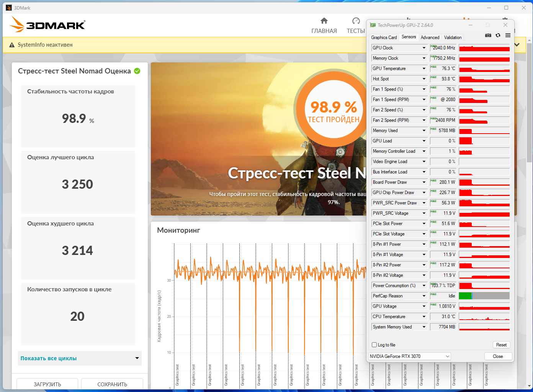Open the PCIe Slot Power dropdown
This screenshot has height=392, width=533.
click(x=424, y=224)
